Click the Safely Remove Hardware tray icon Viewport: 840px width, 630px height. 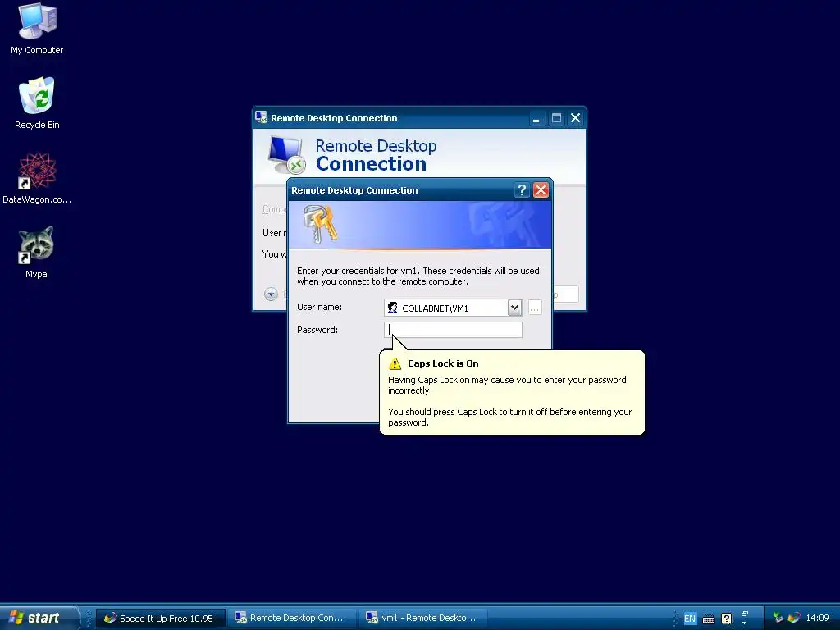[778, 619]
